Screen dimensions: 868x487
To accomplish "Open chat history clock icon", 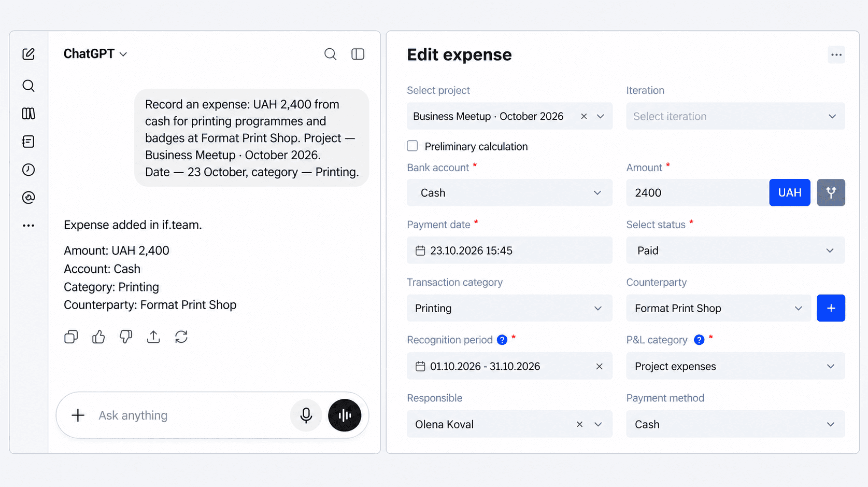I will [x=29, y=170].
